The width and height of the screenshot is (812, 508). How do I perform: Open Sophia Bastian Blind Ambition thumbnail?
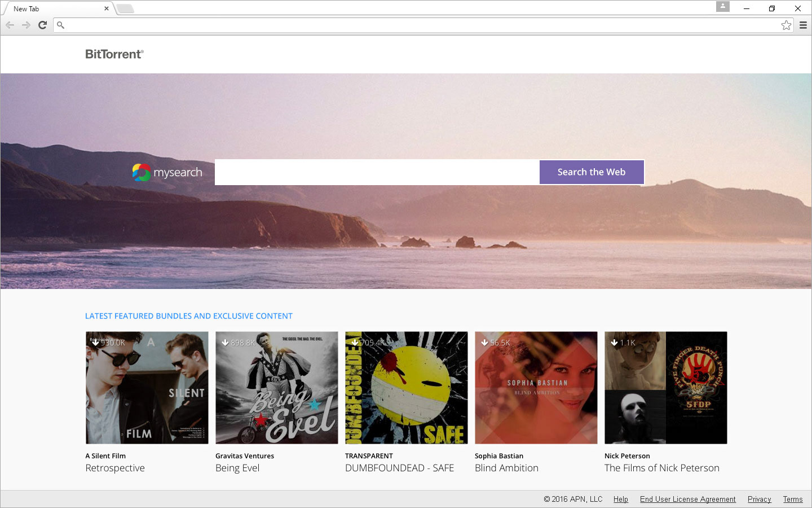[x=536, y=387]
